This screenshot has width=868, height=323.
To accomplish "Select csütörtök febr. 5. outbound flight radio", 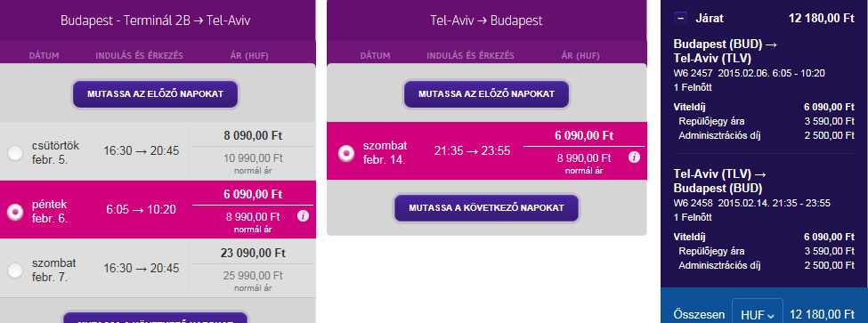I will tap(15, 153).
